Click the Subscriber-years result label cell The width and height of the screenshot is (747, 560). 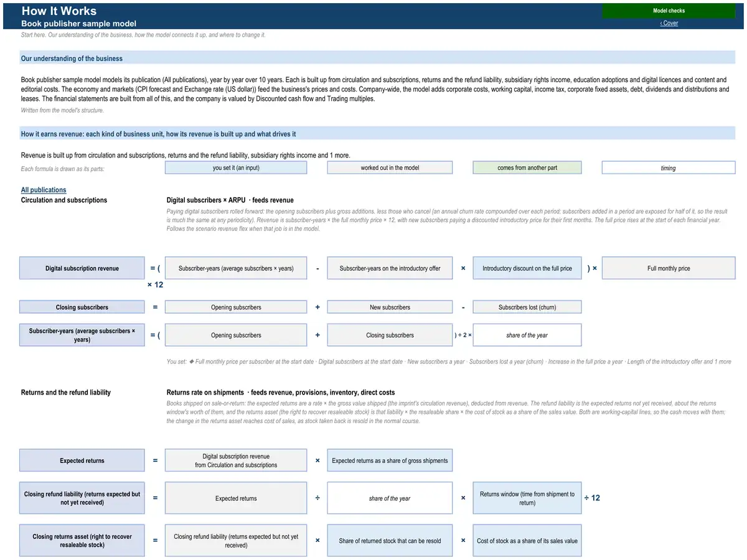click(82, 335)
